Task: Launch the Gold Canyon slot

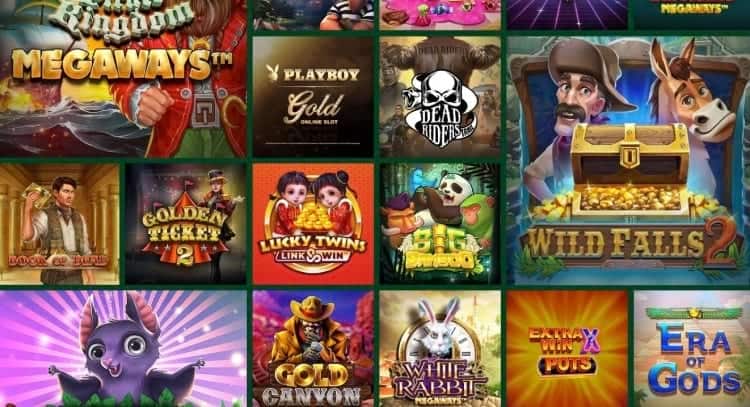Action: [x=313, y=349]
